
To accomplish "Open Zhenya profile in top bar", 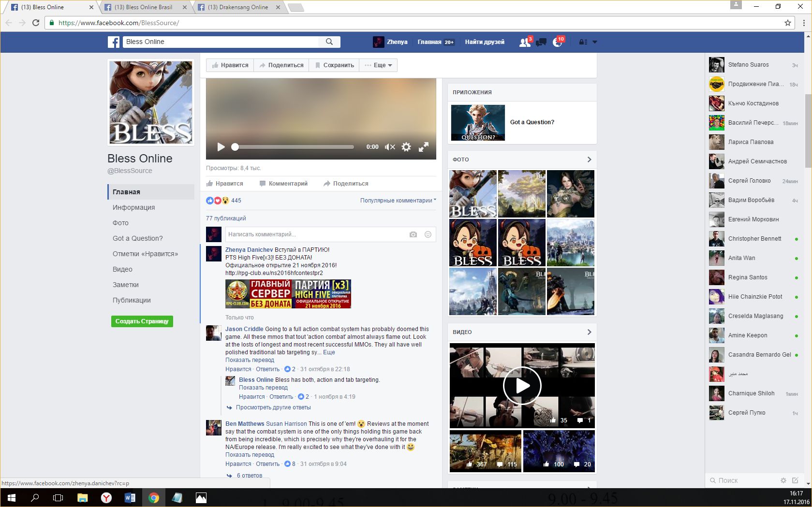I will point(390,42).
